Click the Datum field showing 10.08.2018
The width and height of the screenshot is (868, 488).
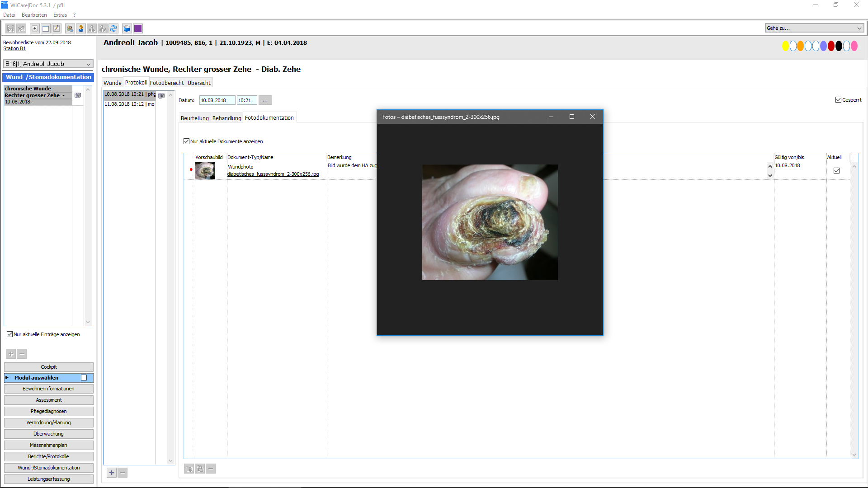pos(217,100)
